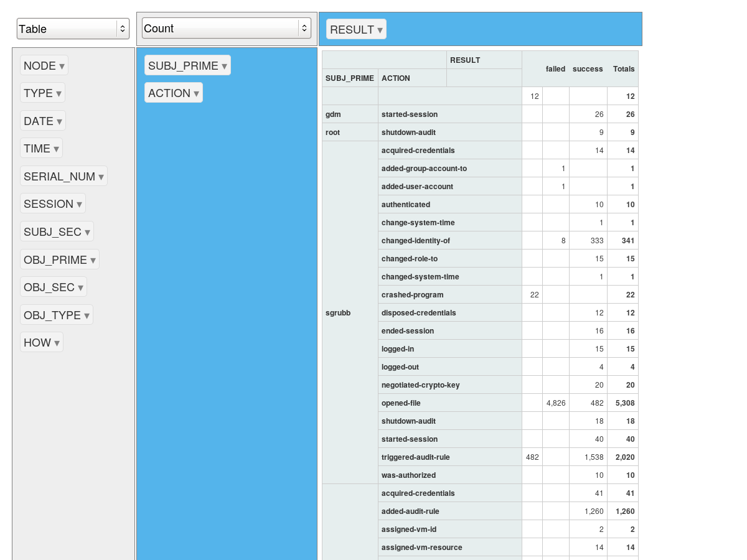The image size is (747, 560).
Task: Select the OBJ_TYPE field button
Action: 57,315
